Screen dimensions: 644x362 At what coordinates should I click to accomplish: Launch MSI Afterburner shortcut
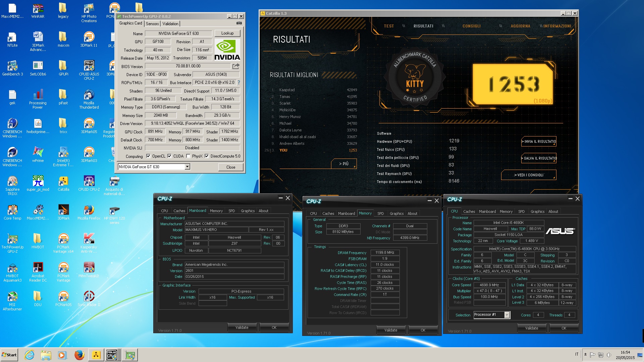click(x=12, y=301)
